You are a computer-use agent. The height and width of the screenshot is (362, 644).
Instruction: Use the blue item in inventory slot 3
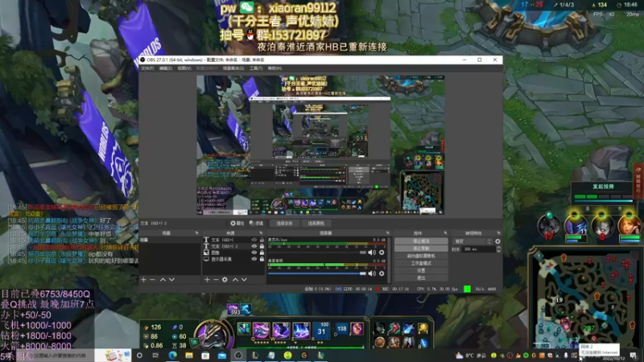(x=408, y=328)
